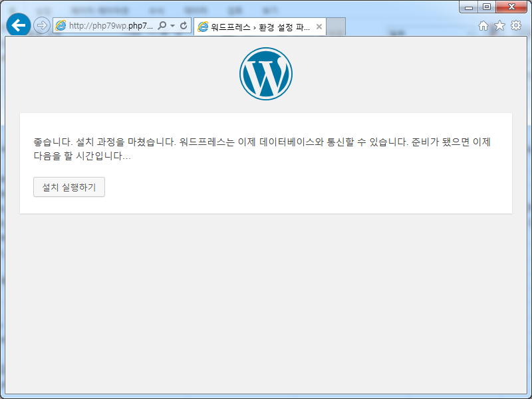
Task: Open a new blank tab
Action: 336,27
